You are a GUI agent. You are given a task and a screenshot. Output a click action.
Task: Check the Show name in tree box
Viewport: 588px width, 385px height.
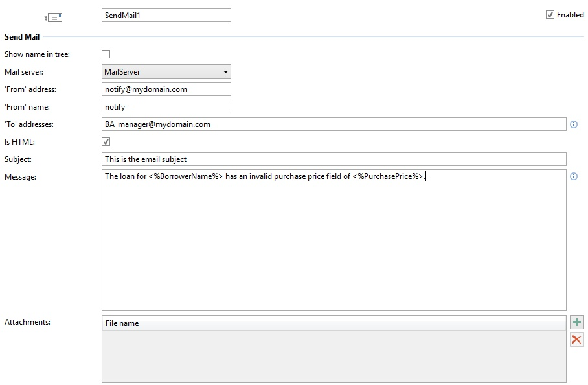[106, 54]
